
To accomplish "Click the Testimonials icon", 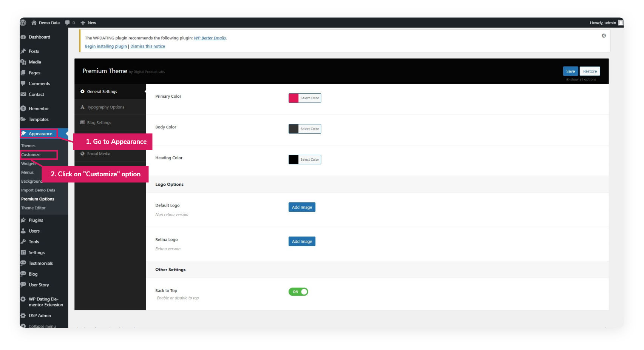I will tap(23, 263).
